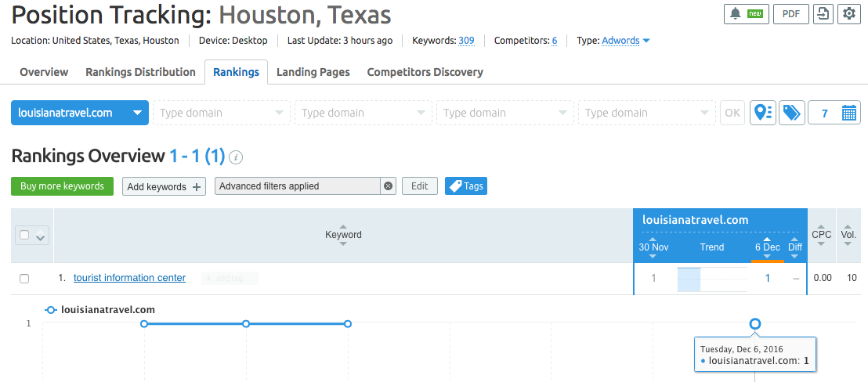Open the third Type domain combo box
The image size is (868, 382).
505,113
